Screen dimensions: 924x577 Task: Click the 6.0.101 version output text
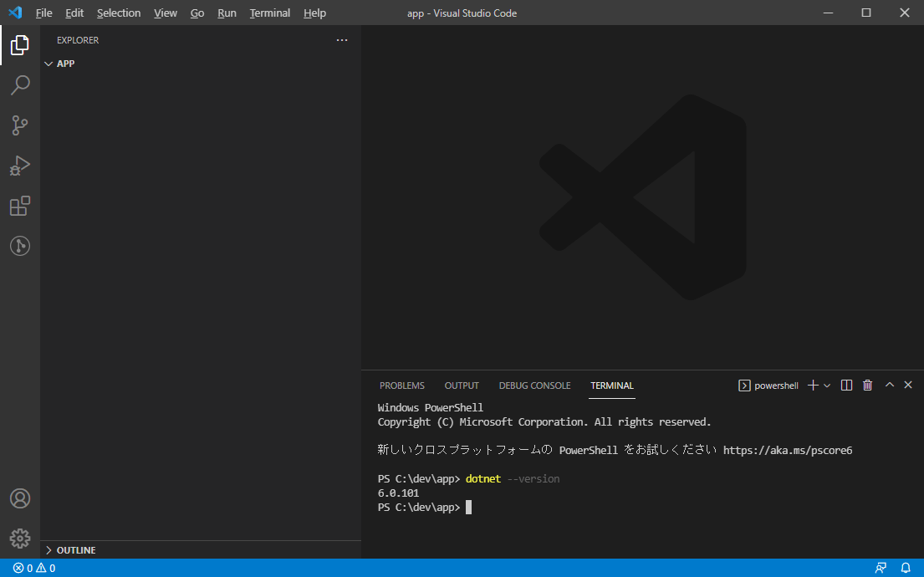pos(398,493)
